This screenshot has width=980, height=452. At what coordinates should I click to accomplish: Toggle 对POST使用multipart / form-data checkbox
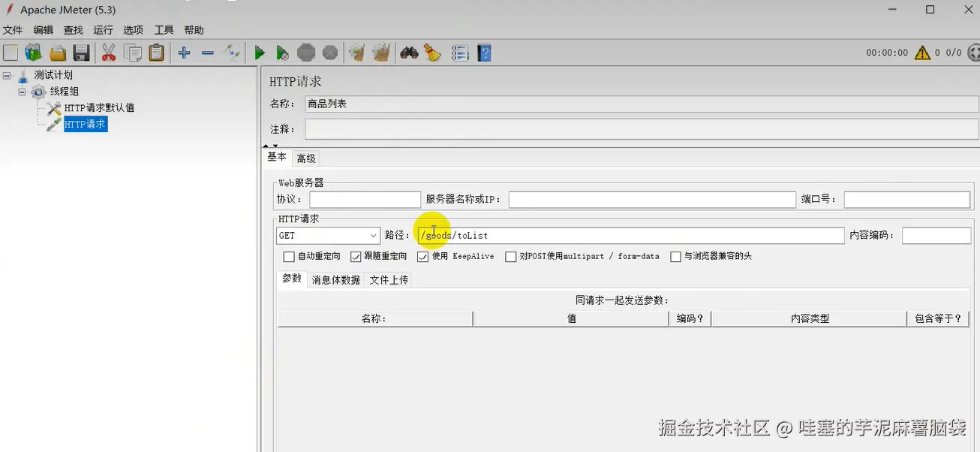[x=511, y=257]
